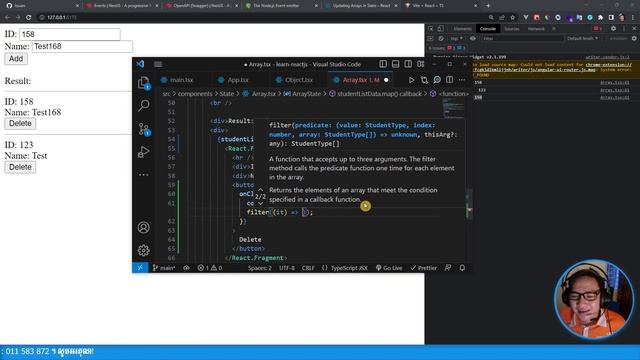Viewport: 640px width, 360px height.
Task: Open the errors and warnings status item
Action: point(210,268)
